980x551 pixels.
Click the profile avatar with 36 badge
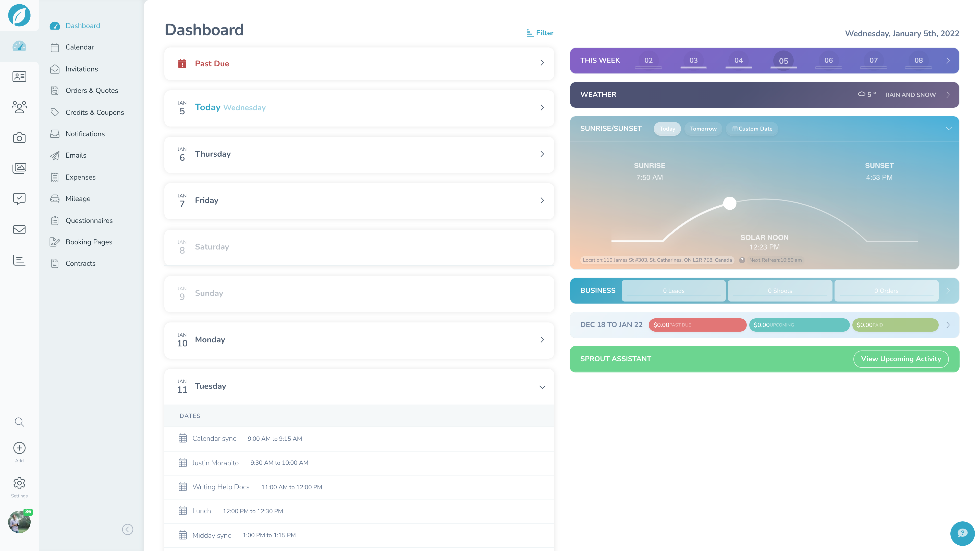(x=19, y=521)
